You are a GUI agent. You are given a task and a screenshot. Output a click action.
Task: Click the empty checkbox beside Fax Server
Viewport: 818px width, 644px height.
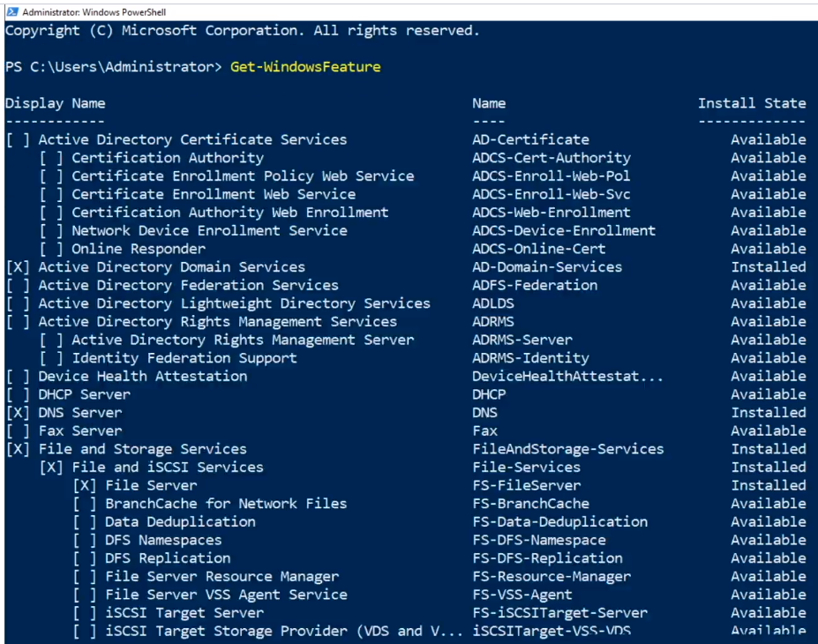pyautogui.click(x=18, y=431)
